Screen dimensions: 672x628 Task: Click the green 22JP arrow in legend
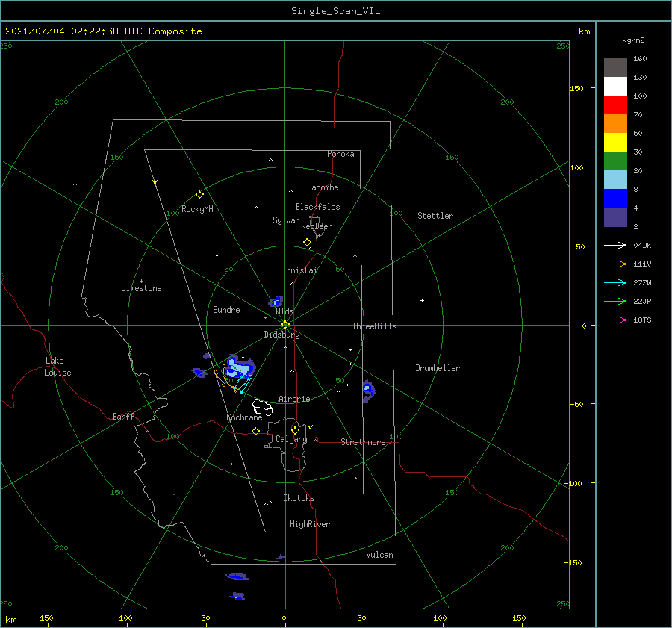click(615, 302)
